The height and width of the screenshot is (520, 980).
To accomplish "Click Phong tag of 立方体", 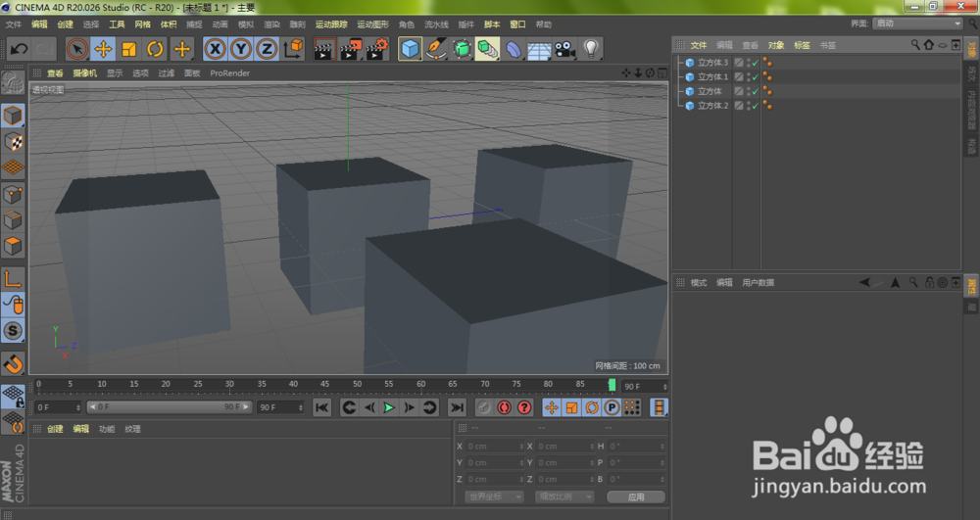I will (767, 91).
